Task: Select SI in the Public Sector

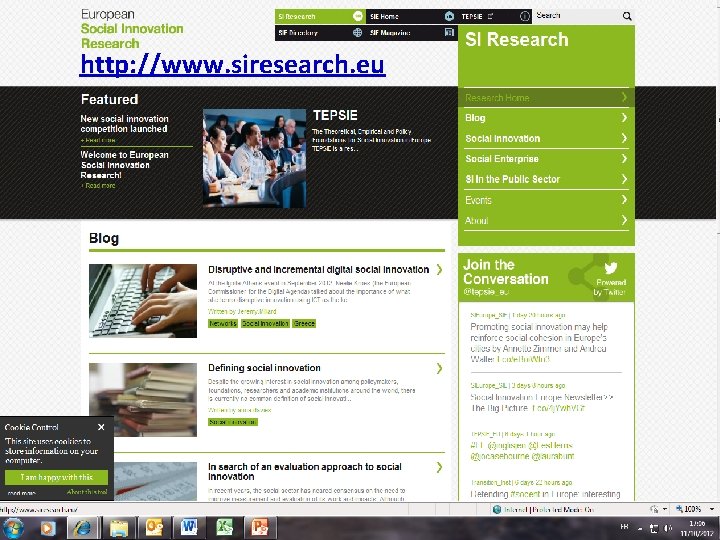Action: tap(546, 179)
